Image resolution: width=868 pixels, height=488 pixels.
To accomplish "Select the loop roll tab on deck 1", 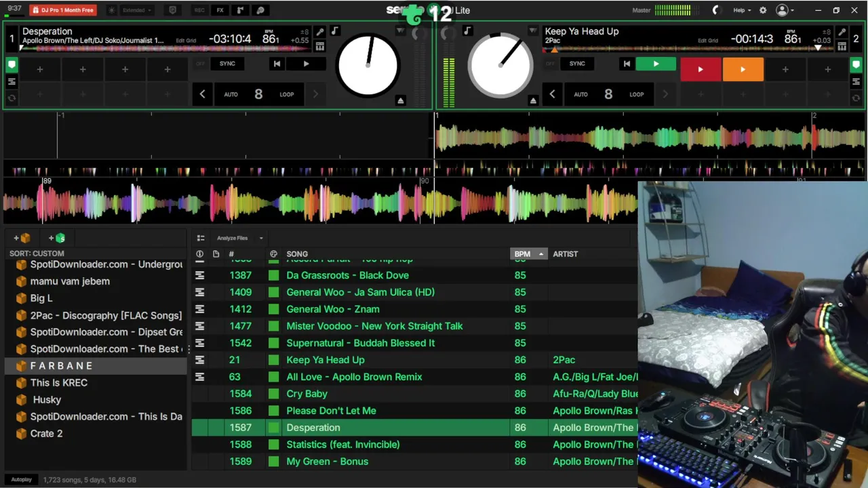I will point(12,98).
